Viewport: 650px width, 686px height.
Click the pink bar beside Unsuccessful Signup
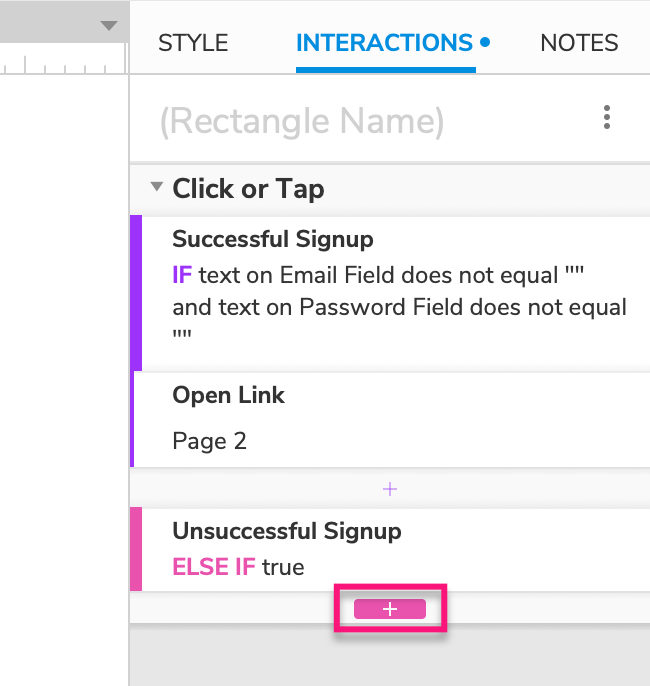(136, 549)
